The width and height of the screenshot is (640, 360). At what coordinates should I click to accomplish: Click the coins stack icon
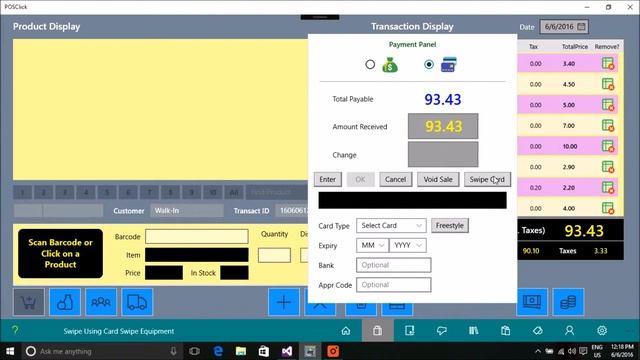[x=568, y=302]
